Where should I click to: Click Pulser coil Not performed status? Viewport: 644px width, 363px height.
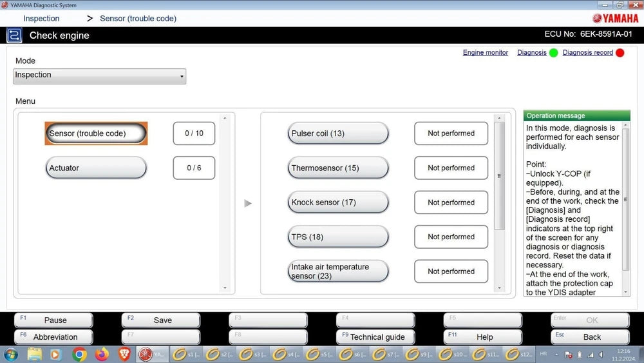(451, 133)
